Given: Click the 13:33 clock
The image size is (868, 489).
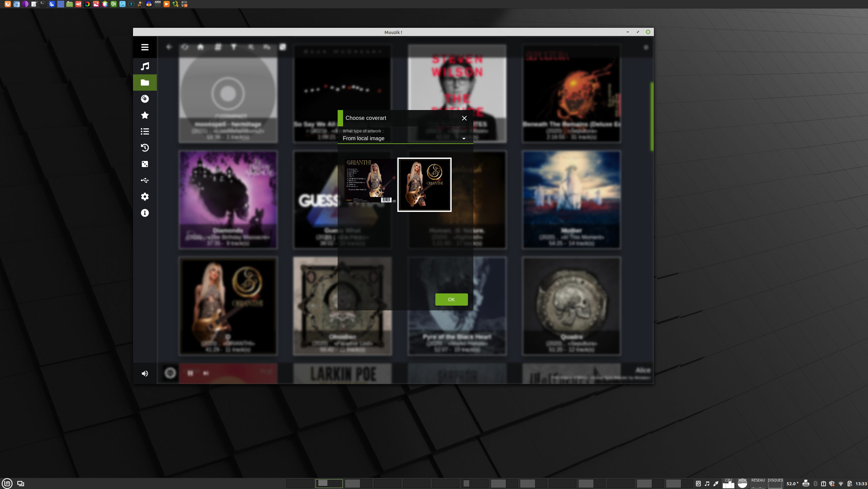Looking at the screenshot, I should tap(861, 484).
